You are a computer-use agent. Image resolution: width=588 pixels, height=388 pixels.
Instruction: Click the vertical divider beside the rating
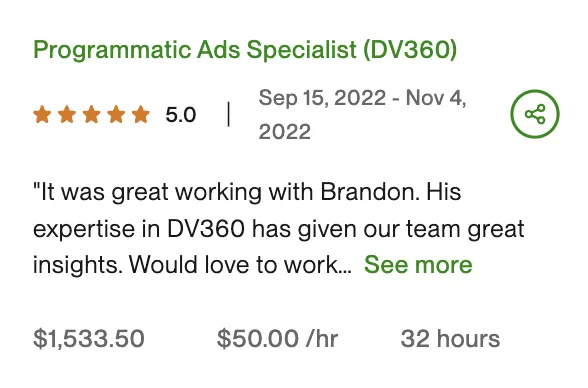(229, 114)
